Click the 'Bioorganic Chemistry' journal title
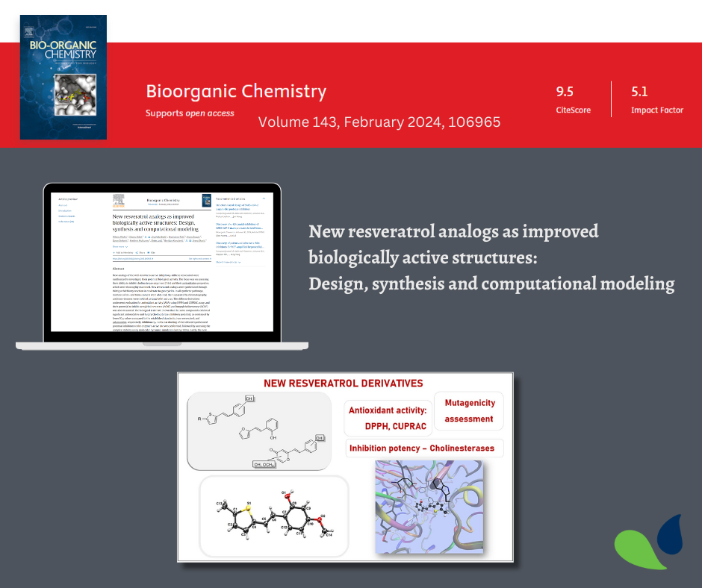Screen dimensions: 702x588 pyautogui.click(x=236, y=91)
